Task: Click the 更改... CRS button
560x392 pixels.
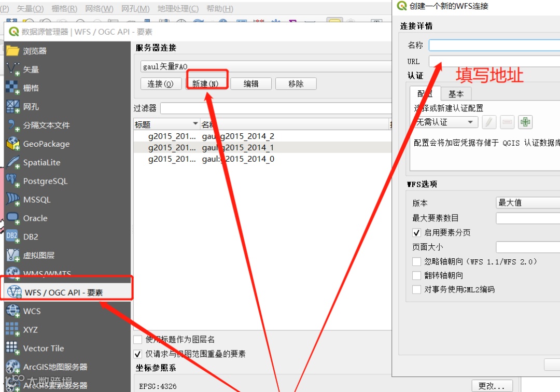Action: click(x=492, y=386)
